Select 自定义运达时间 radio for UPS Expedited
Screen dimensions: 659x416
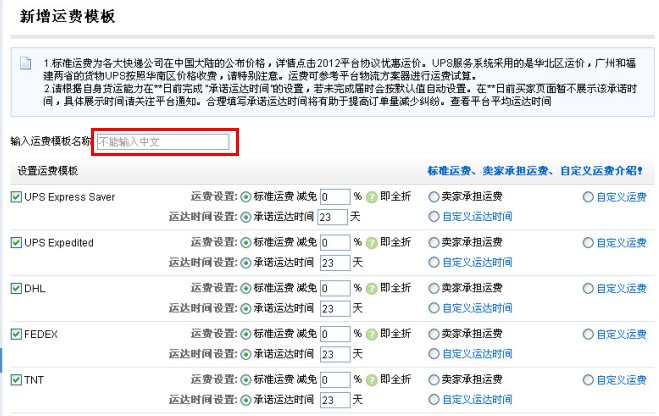[434, 262]
